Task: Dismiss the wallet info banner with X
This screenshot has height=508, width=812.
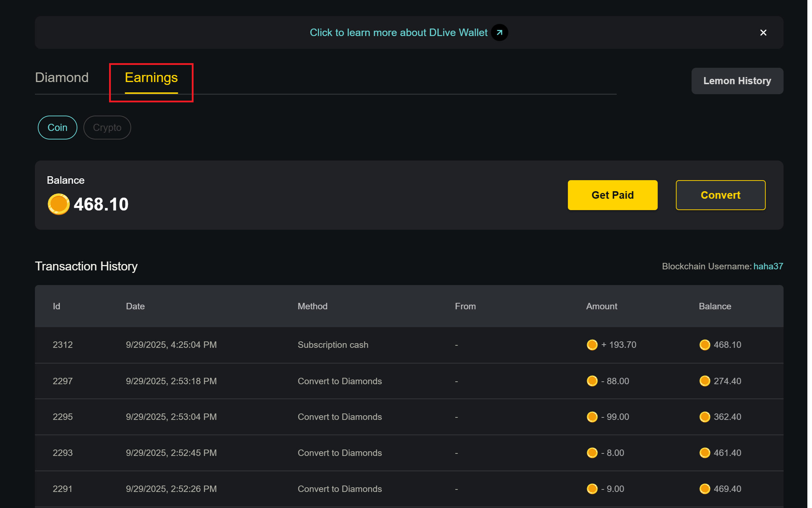Action: click(763, 32)
